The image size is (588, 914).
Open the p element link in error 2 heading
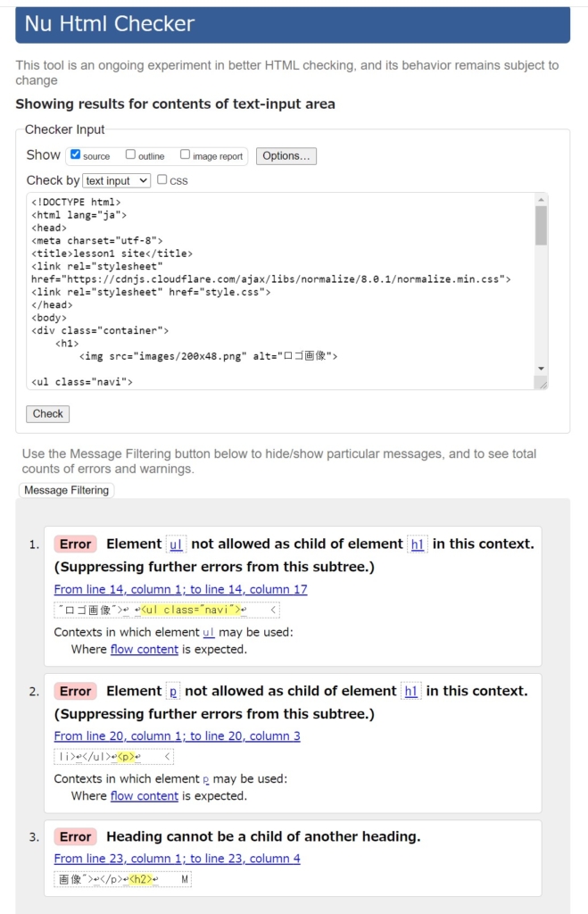point(173,691)
